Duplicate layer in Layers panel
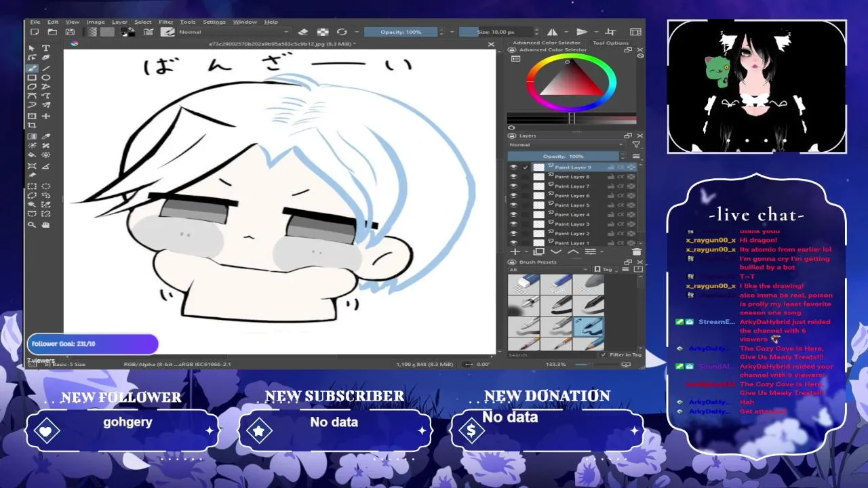This screenshot has height=488, width=868. pos(540,251)
